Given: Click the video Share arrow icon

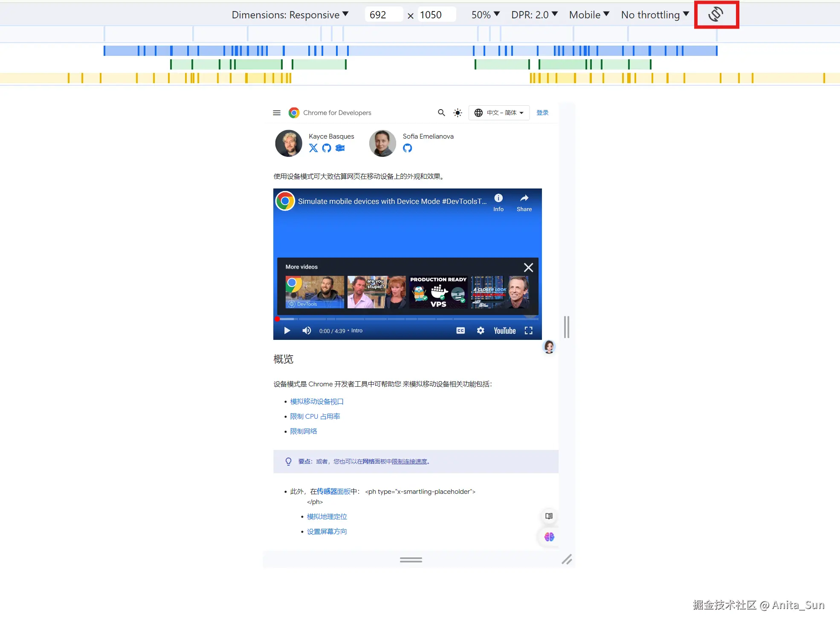Looking at the screenshot, I should [x=524, y=198].
